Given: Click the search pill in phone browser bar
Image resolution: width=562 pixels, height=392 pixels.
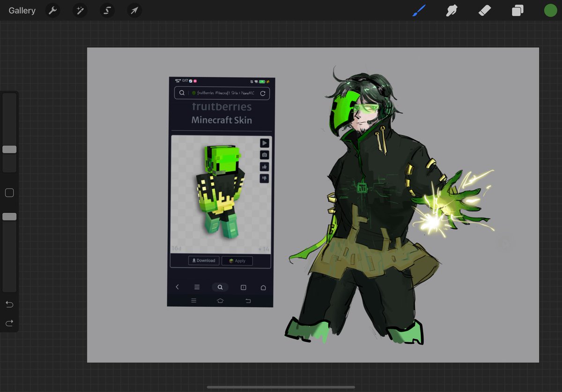Looking at the screenshot, I should (220, 287).
